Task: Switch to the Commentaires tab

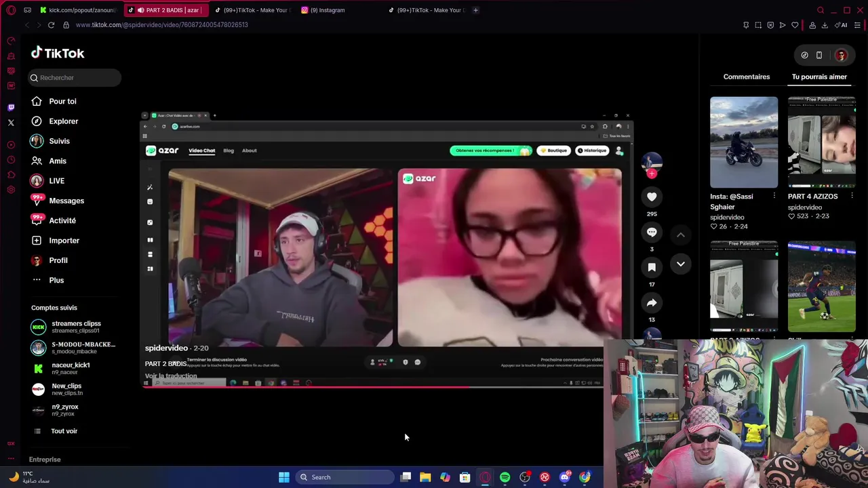Action: (747, 77)
